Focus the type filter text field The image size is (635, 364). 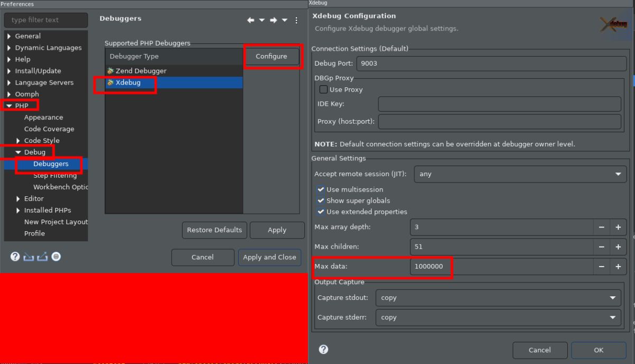click(46, 20)
